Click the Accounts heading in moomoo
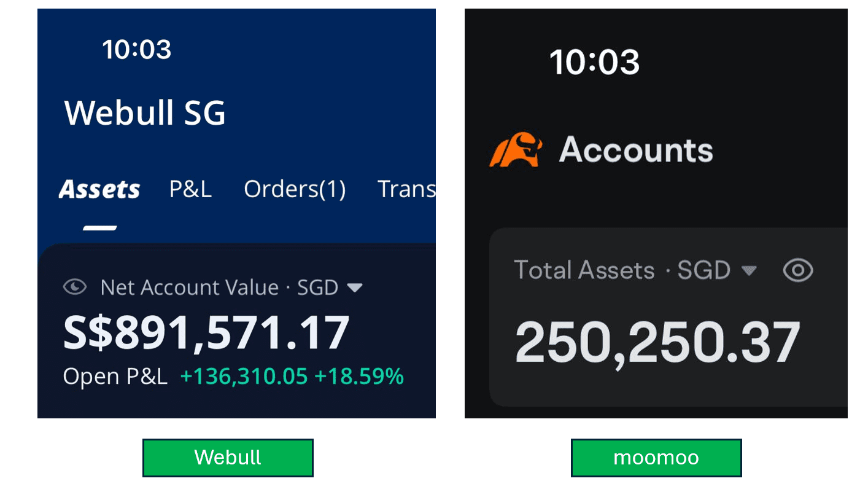 [636, 150]
